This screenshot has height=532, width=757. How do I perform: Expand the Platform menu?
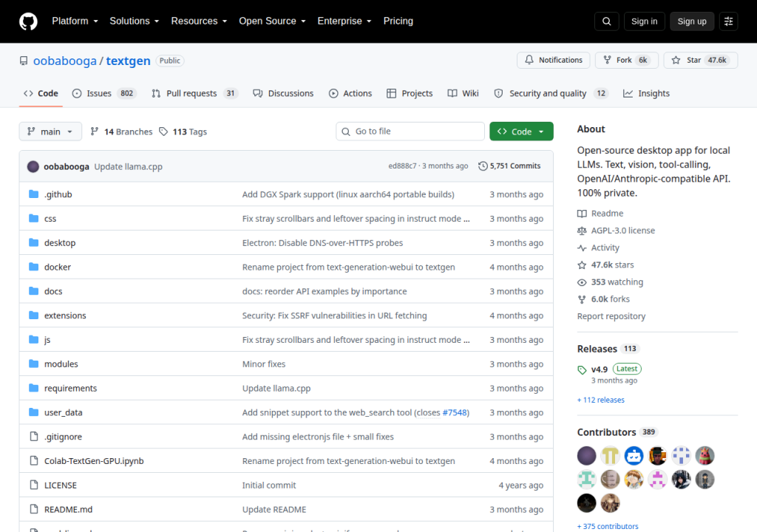[x=75, y=21]
